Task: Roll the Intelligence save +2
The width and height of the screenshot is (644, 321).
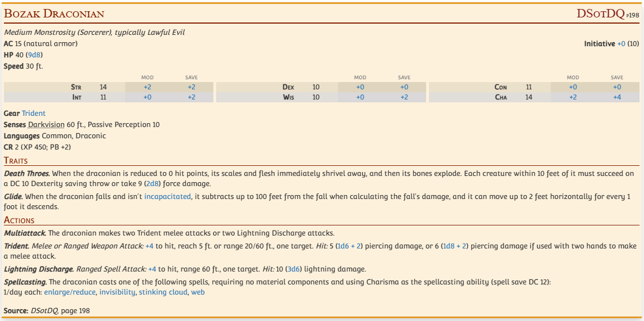Action: [x=191, y=97]
